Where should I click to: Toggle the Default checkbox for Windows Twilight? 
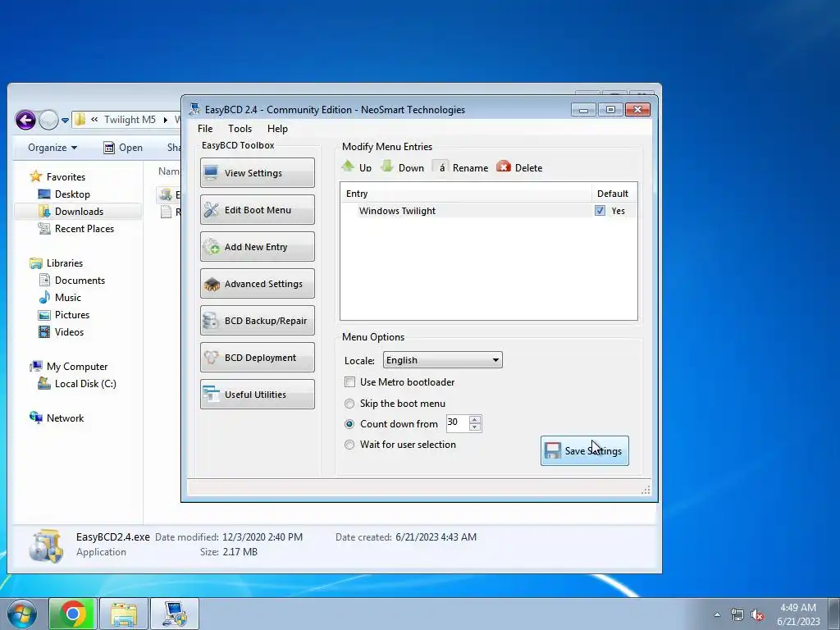[x=600, y=211]
